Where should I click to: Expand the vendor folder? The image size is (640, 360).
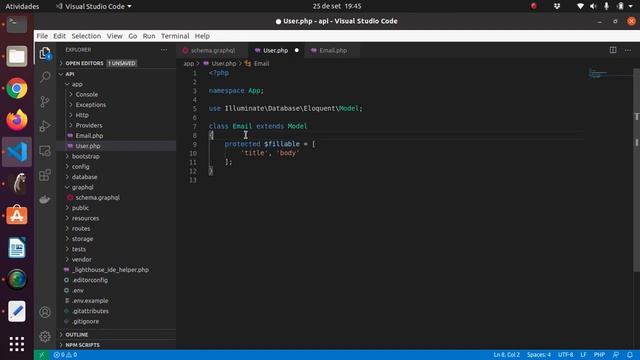[x=82, y=259]
